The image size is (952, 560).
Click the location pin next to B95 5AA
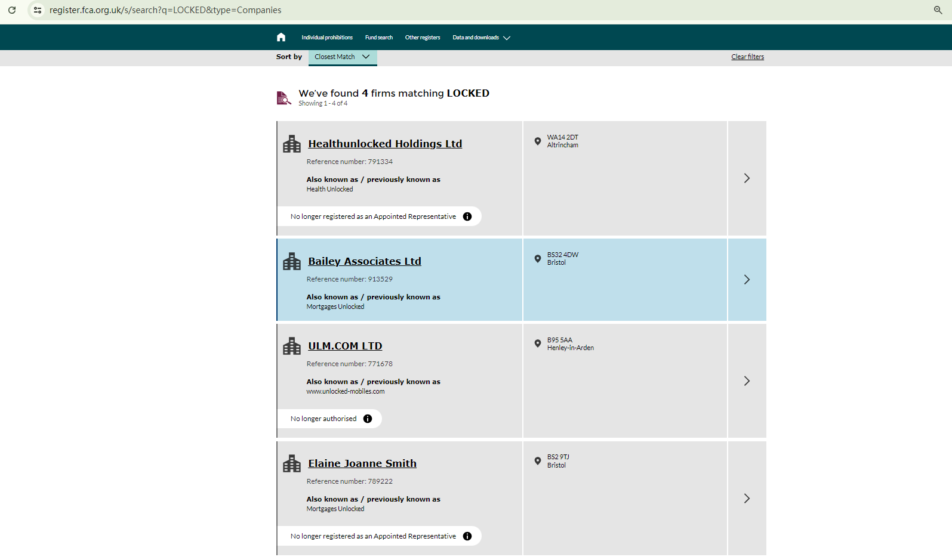click(x=538, y=344)
